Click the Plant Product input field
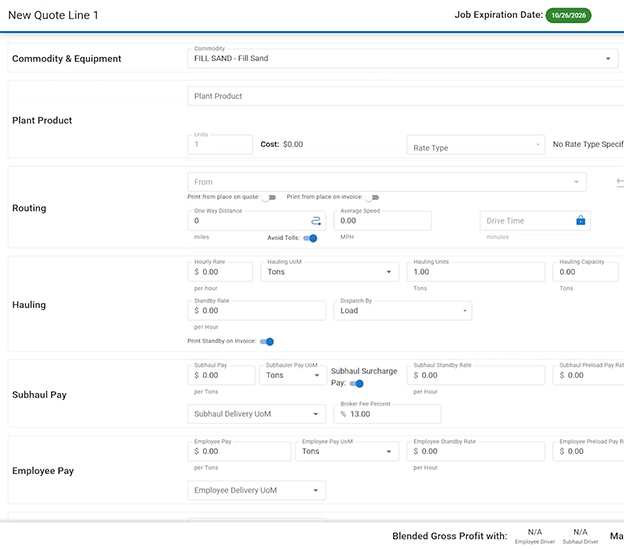The image size is (624, 549). click(x=406, y=96)
